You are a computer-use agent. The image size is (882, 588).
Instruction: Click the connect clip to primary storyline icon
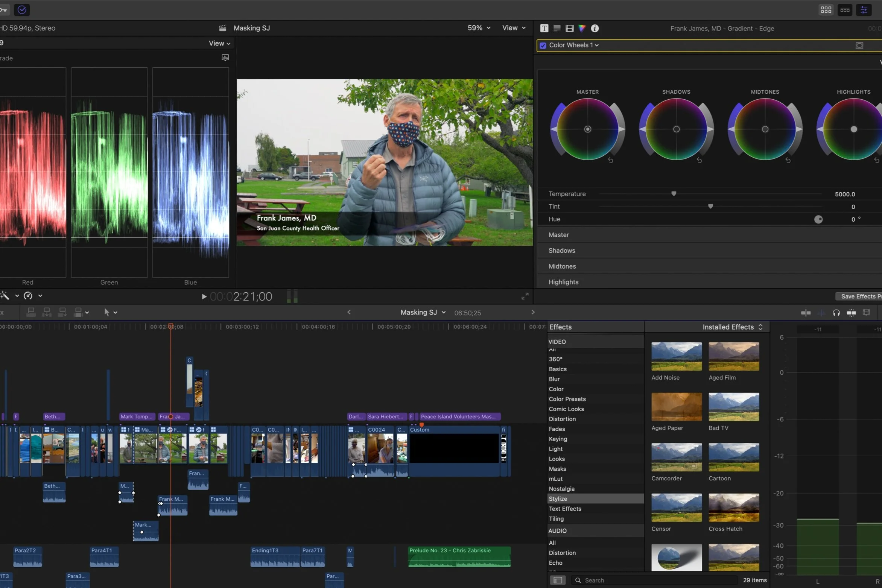point(31,312)
